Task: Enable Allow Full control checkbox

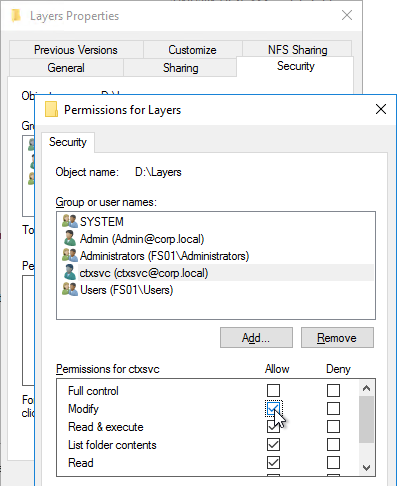Action: click(x=273, y=390)
